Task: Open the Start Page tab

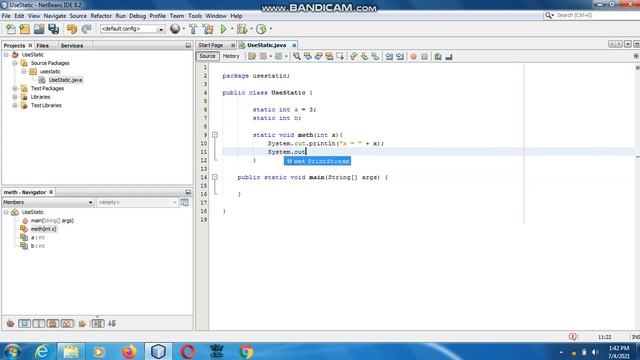Action: [x=211, y=45]
